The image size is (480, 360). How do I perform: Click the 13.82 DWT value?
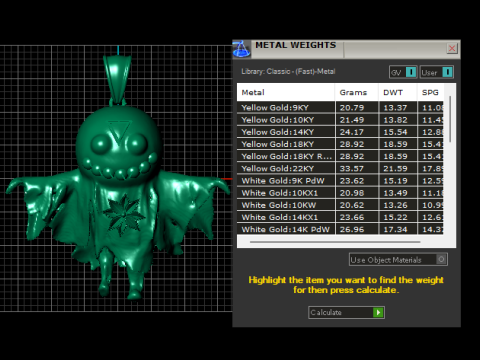[x=395, y=120]
